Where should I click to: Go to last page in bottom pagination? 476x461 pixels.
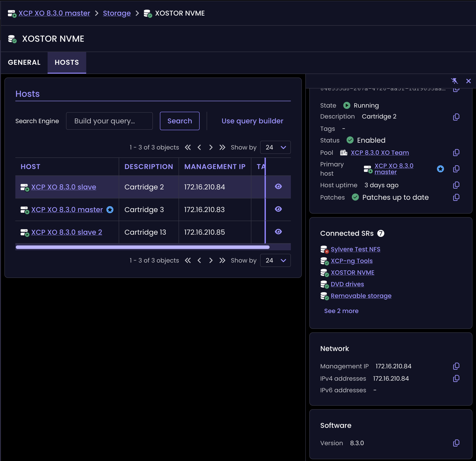click(222, 260)
